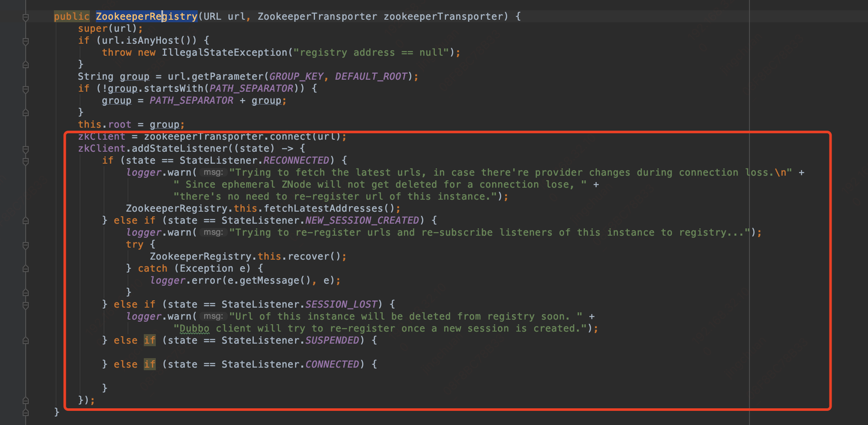The image size is (868, 425).
Task: Collapse the fold beside 'zkClient.addStateListener' line
Action: (x=26, y=149)
